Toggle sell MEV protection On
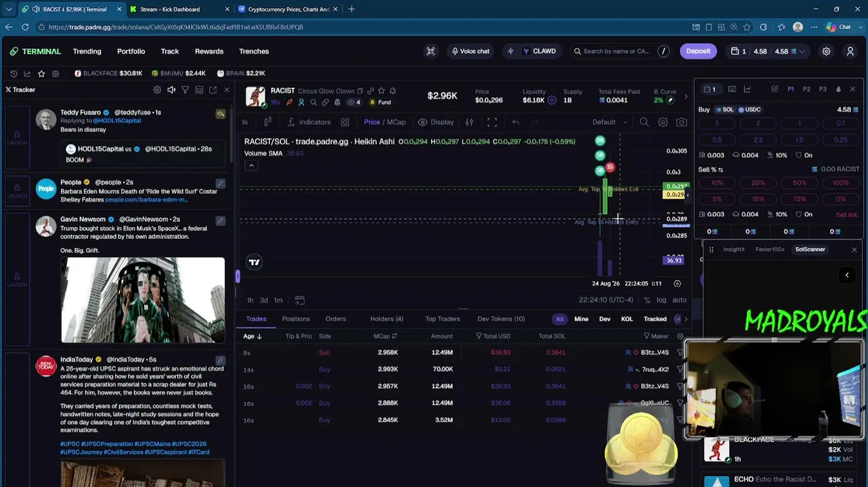868x487 pixels. pyautogui.click(x=804, y=214)
